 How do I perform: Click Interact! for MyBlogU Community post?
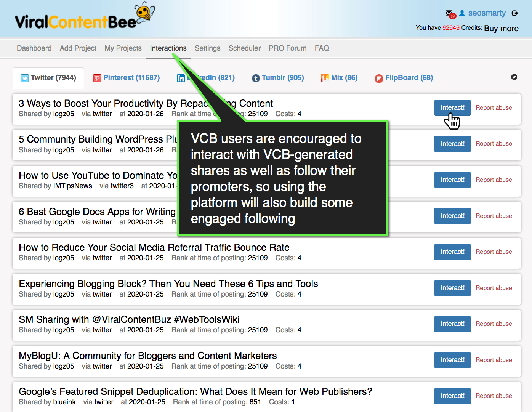click(x=452, y=360)
